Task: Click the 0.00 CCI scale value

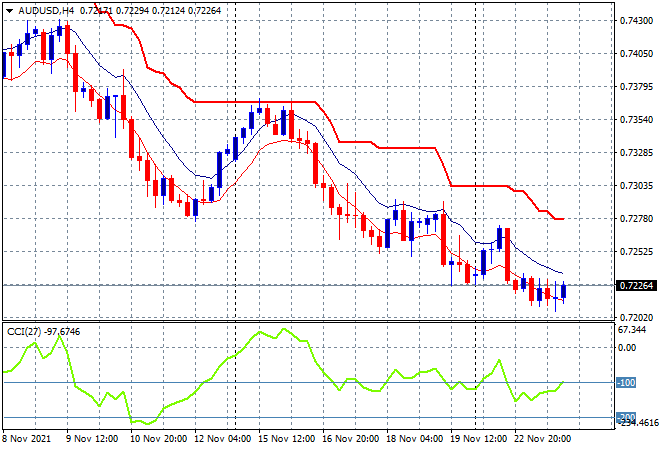Action: [x=627, y=347]
